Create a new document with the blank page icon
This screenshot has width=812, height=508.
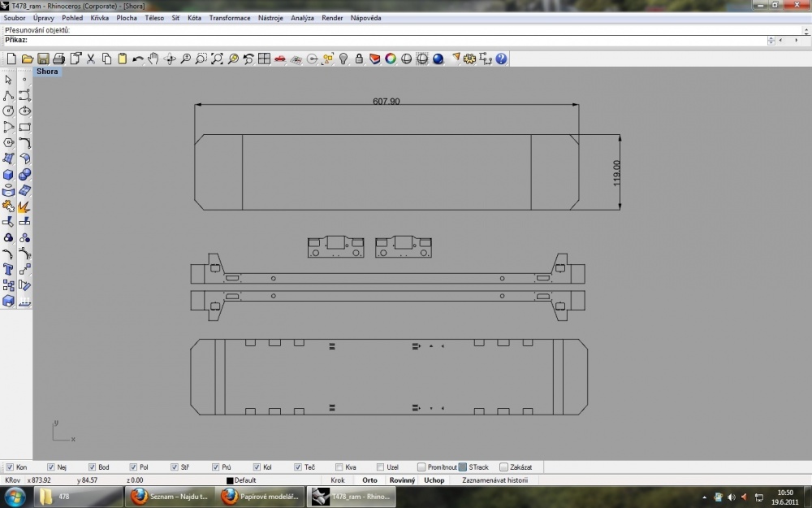tap(11, 59)
